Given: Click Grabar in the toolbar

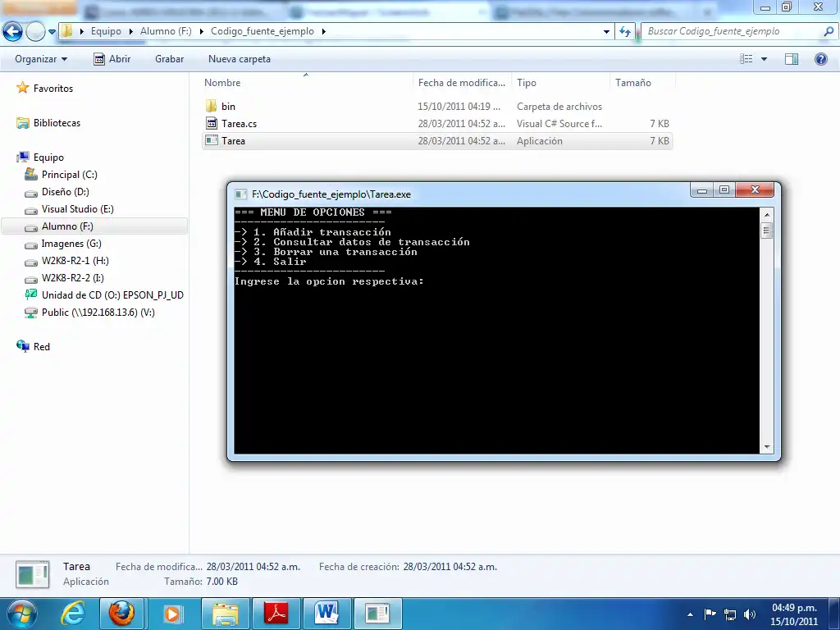Looking at the screenshot, I should (x=169, y=59).
